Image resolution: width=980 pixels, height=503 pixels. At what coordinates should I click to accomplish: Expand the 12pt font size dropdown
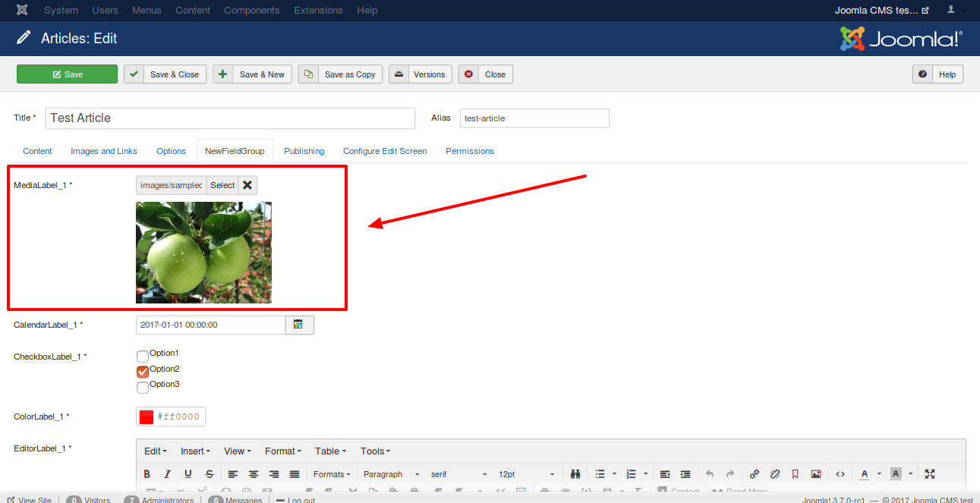coord(525,474)
